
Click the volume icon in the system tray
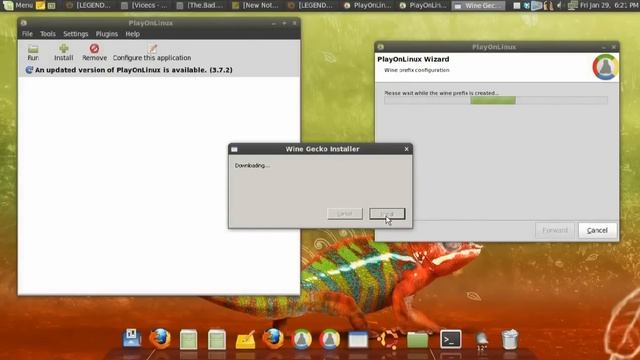tap(560, 5)
